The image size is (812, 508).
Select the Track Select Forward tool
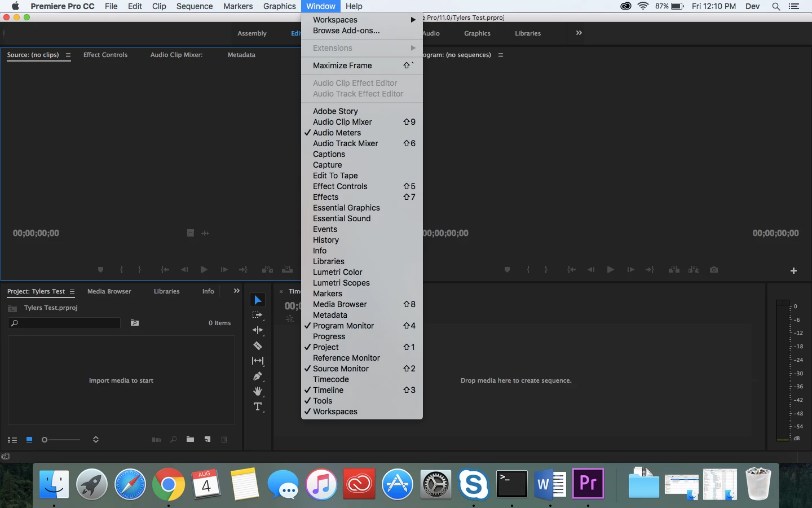click(258, 315)
